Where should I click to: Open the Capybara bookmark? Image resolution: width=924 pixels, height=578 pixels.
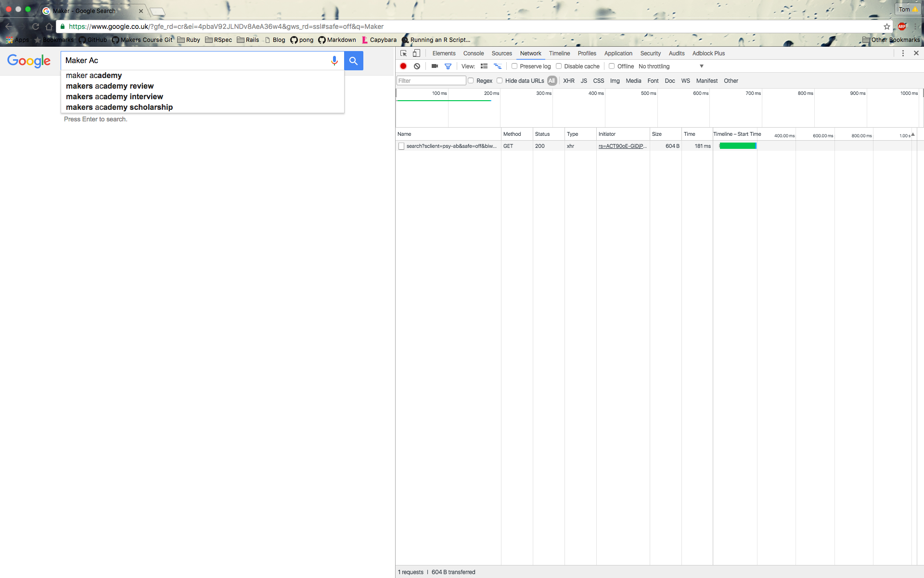(x=379, y=40)
